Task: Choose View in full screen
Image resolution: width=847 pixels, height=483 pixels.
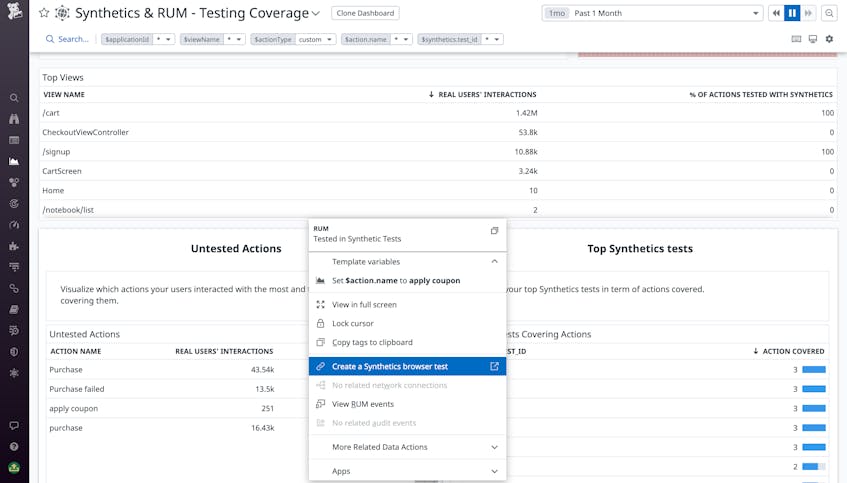Action: tap(407, 305)
